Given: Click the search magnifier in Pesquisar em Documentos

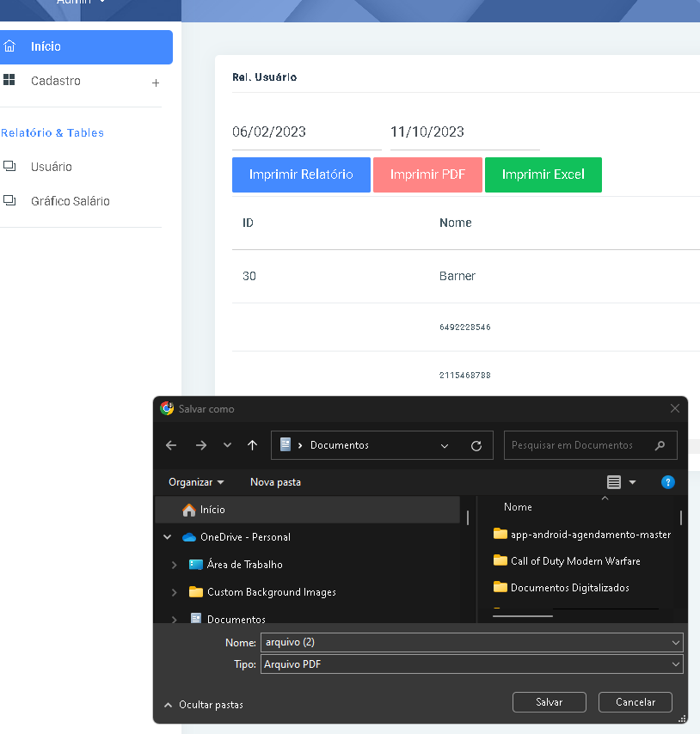Looking at the screenshot, I should click(x=659, y=445).
